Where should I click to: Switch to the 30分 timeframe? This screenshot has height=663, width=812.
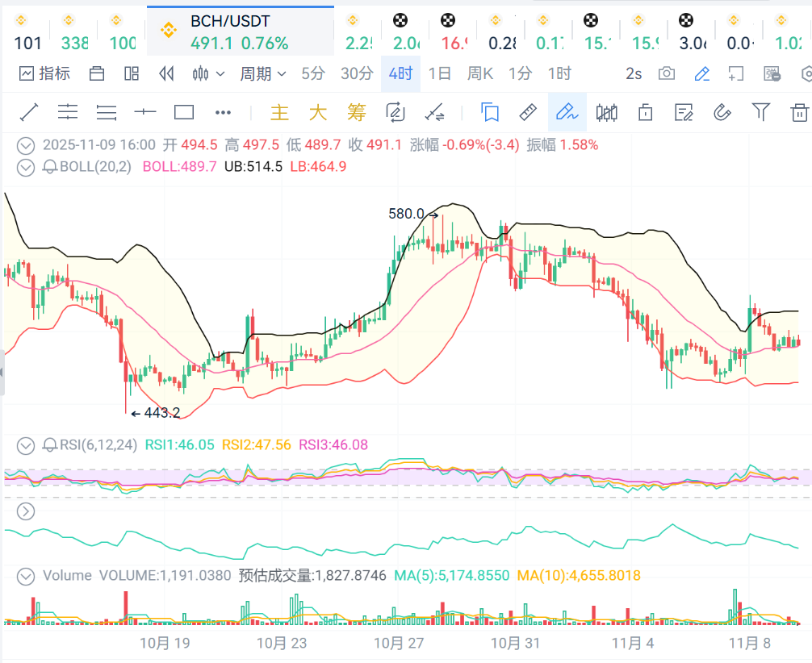[357, 73]
